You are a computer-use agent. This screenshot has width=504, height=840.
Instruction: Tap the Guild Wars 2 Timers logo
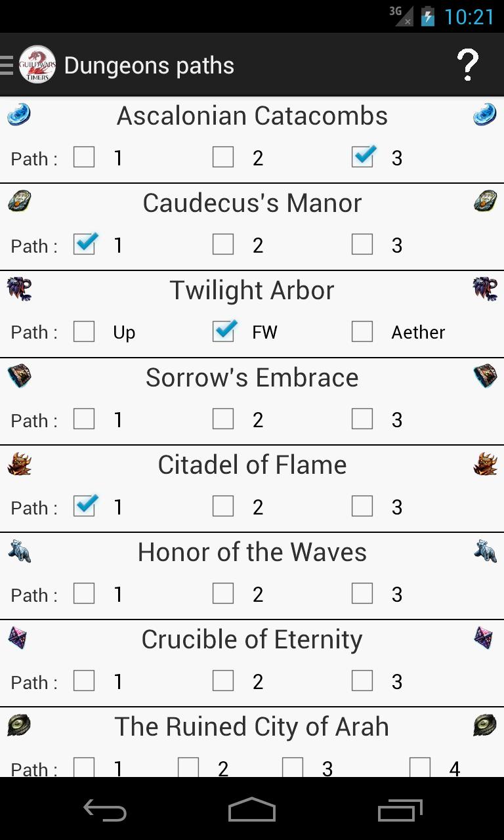pos(36,64)
